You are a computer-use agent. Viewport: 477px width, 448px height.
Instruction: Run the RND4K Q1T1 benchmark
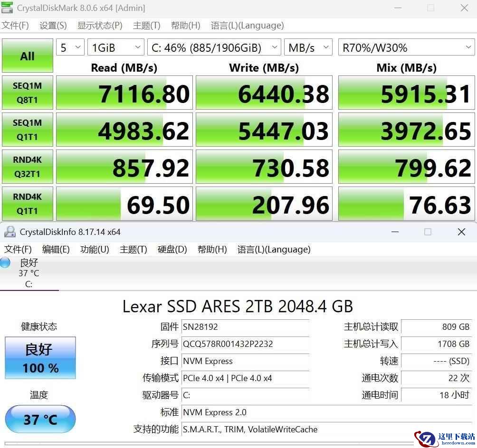coord(28,204)
